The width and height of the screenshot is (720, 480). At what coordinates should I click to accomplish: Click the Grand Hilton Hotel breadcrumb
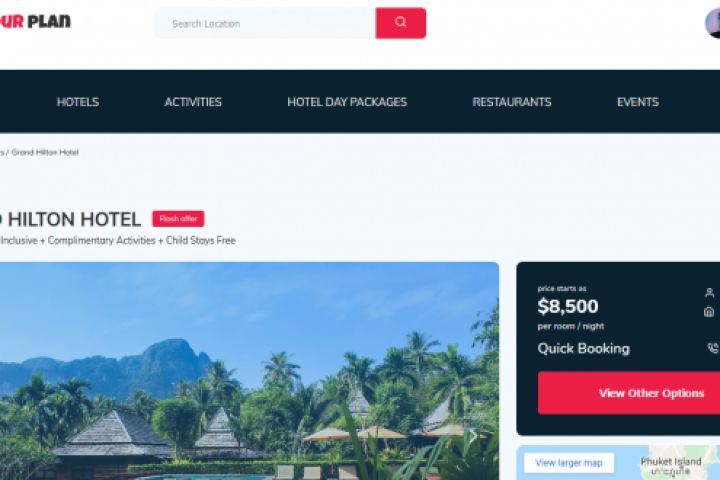(x=45, y=152)
